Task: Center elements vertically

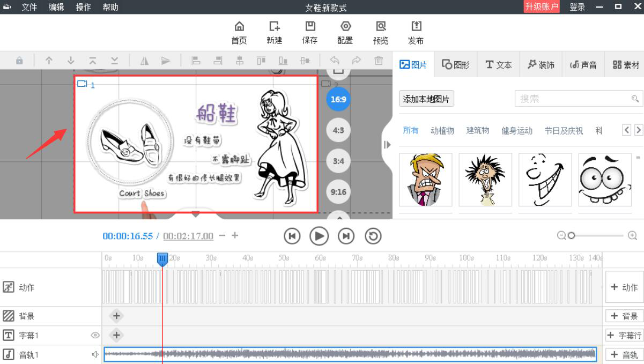Action: [305, 61]
